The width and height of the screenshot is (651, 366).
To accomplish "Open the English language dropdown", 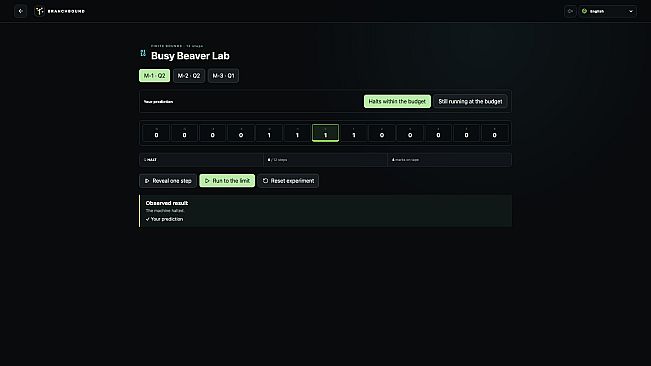I will [608, 11].
